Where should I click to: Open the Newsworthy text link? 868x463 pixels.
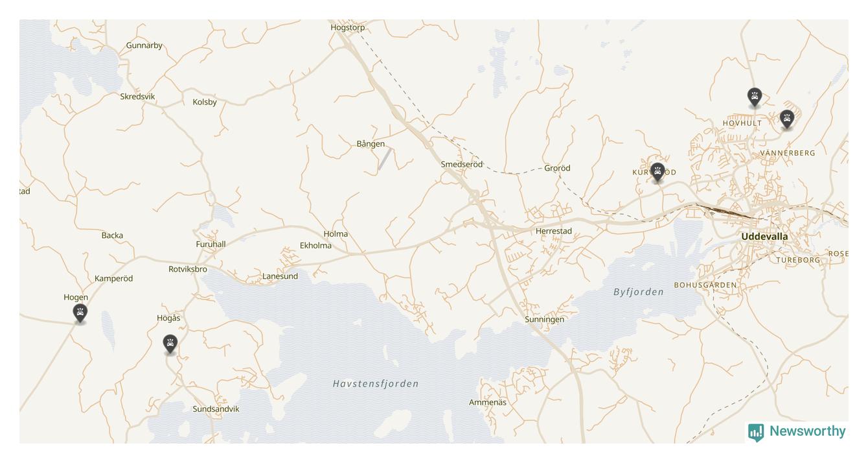tap(807, 431)
